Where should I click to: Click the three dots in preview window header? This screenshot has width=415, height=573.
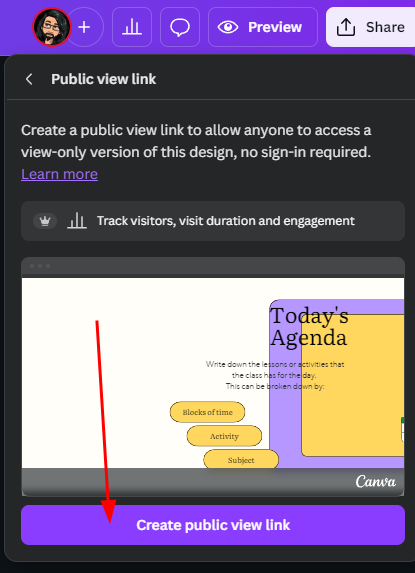tap(40, 266)
